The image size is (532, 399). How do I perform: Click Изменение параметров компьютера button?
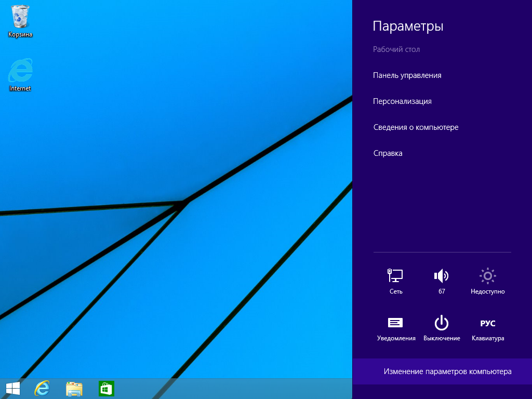[447, 371]
